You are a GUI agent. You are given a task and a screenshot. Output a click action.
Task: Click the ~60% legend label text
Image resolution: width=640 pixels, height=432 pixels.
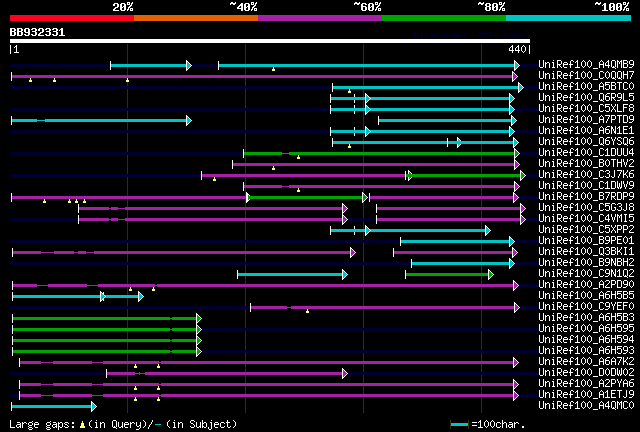coord(367,7)
